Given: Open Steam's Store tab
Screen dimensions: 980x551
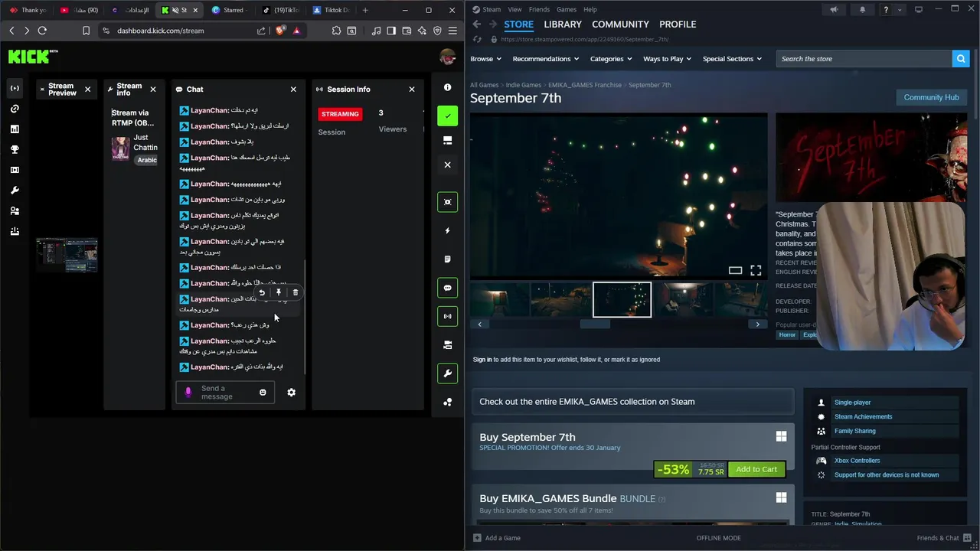Looking at the screenshot, I should click(518, 24).
